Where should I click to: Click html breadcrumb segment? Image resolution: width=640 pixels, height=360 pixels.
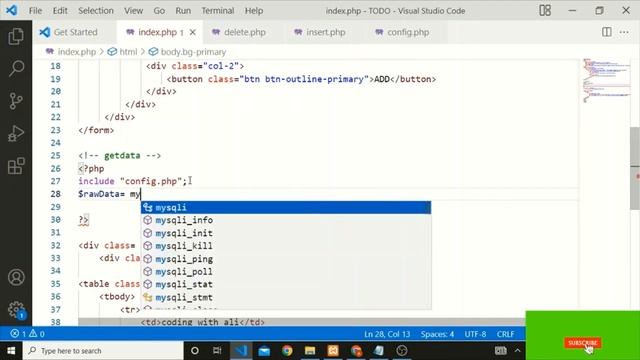[x=122, y=52]
